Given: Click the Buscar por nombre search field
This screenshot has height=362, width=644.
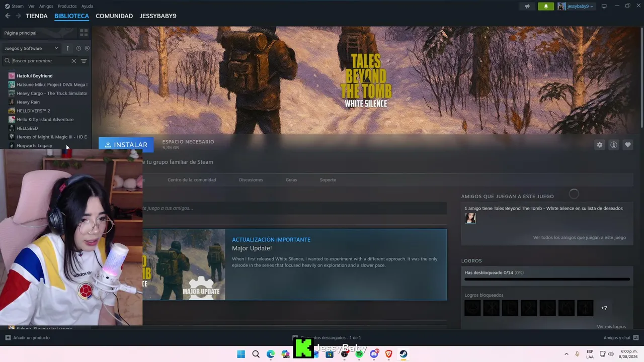Looking at the screenshot, I should 40,61.
